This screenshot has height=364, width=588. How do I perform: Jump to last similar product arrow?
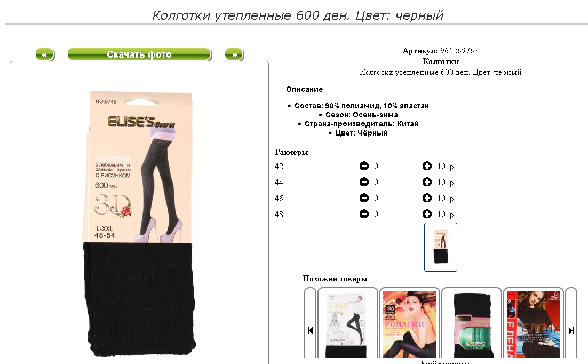571,330
